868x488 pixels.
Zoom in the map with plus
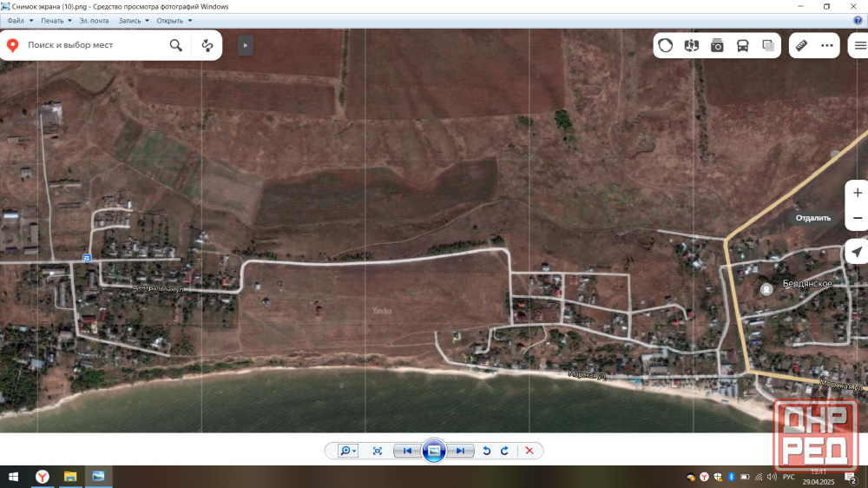858,193
